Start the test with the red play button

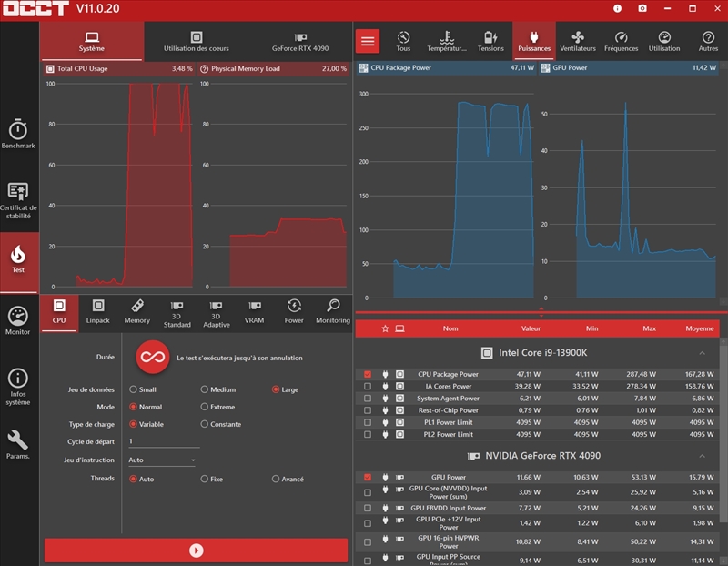(196, 551)
